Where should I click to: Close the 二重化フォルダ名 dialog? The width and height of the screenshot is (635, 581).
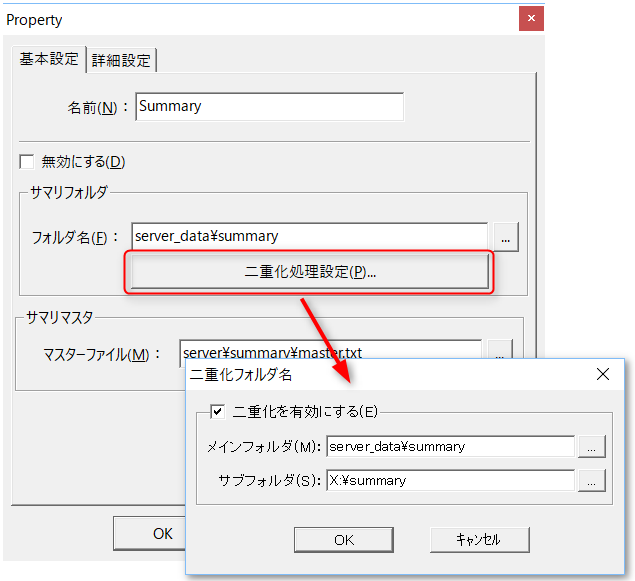click(x=603, y=374)
